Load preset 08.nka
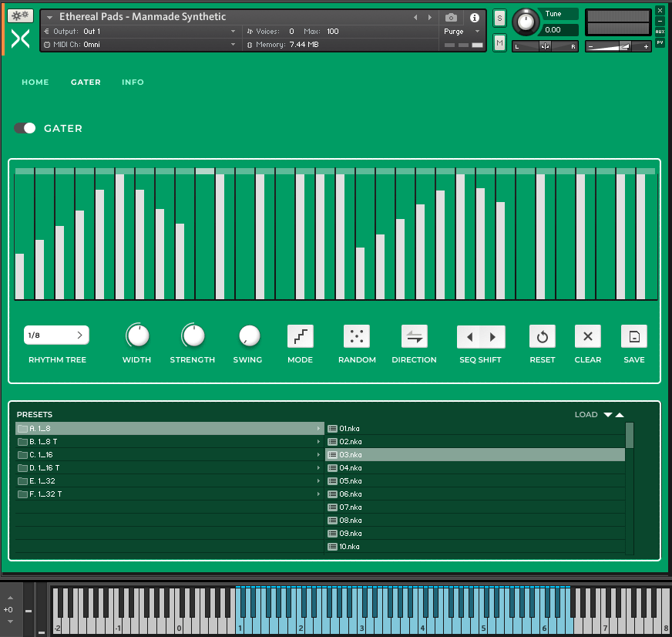This screenshot has width=672, height=637. pos(475,521)
